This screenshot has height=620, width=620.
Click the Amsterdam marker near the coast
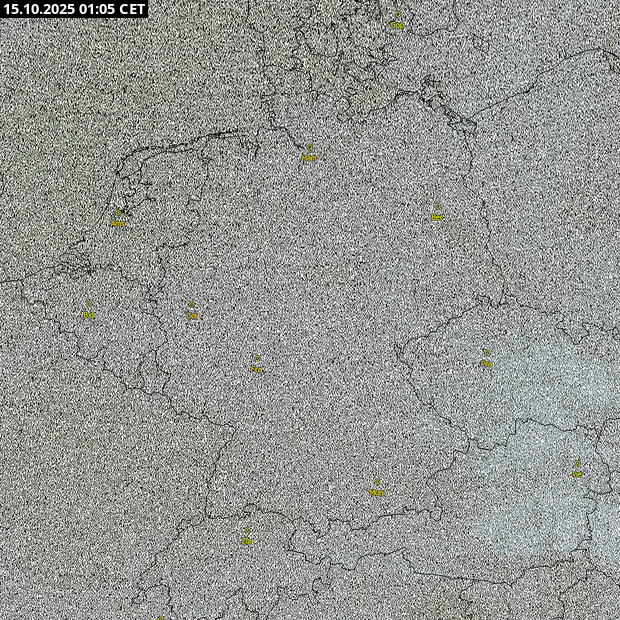[x=118, y=219]
